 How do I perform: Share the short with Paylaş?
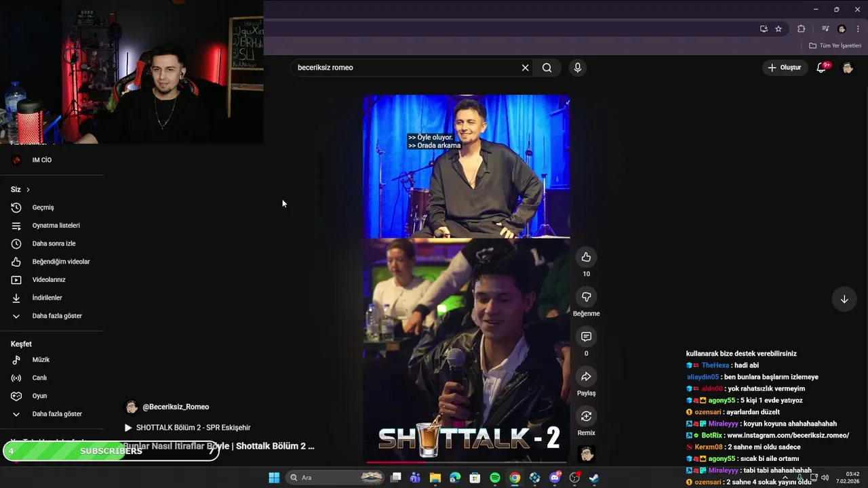tap(586, 376)
